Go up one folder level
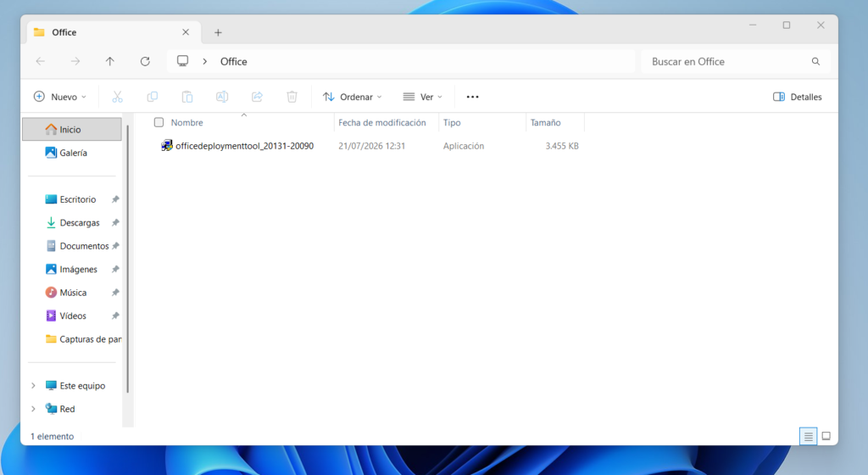Viewport: 868px width, 475px height. click(110, 61)
